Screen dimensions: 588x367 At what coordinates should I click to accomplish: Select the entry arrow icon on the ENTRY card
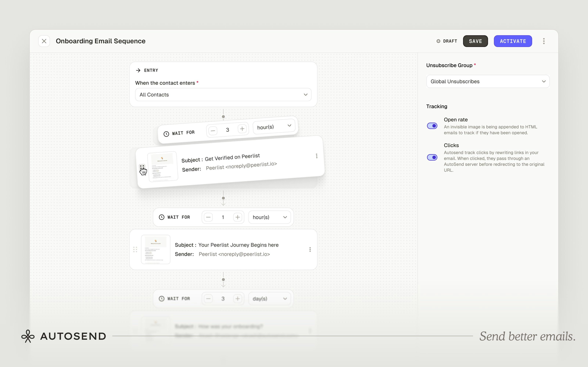pos(139,70)
